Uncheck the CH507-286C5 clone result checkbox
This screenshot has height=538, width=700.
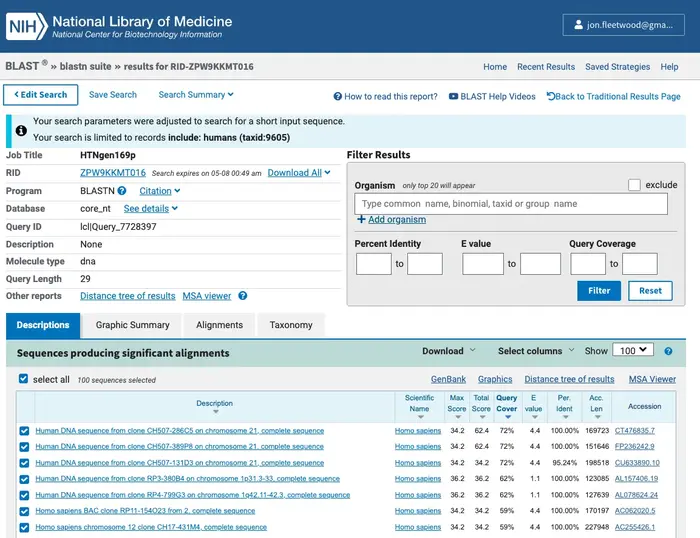(x=24, y=431)
